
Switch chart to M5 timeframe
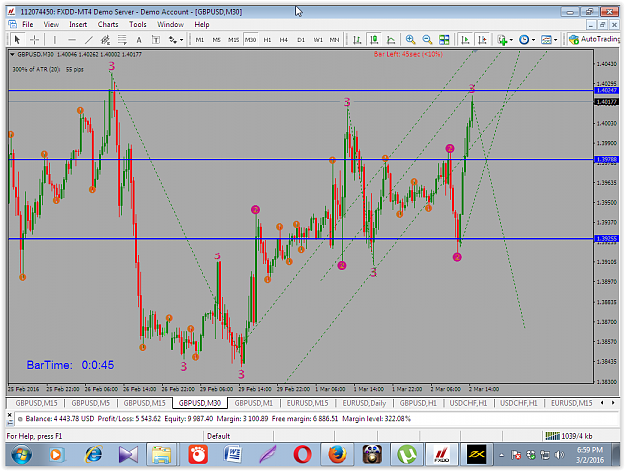(216, 39)
